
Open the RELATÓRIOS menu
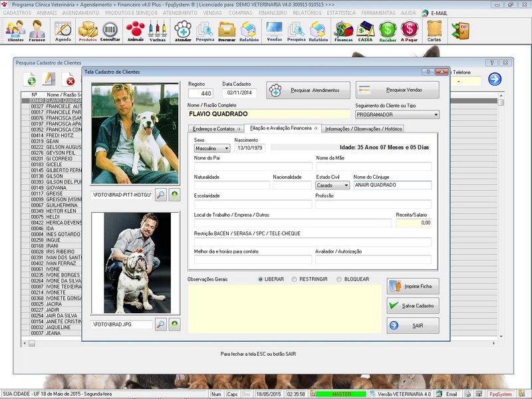[x=307, y=13]
